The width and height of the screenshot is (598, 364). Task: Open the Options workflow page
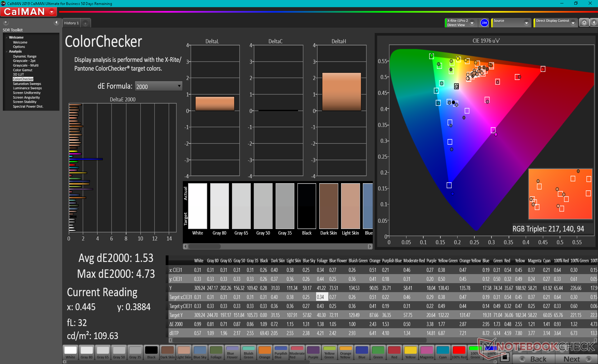[19, 47]
